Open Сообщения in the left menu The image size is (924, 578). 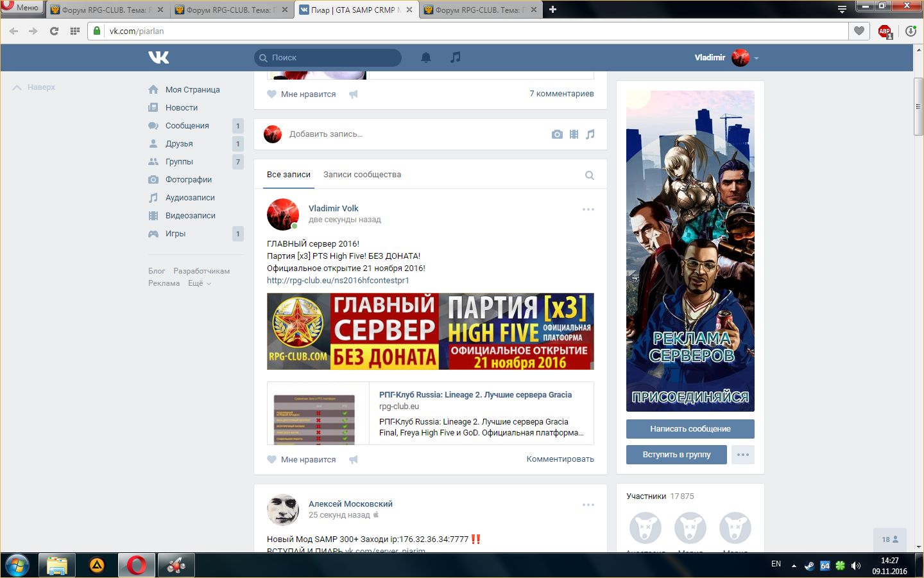click(x=187, y=126)
